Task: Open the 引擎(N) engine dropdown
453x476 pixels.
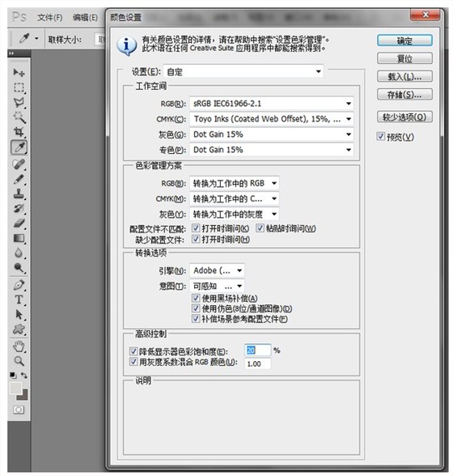Action: [217, 270]
